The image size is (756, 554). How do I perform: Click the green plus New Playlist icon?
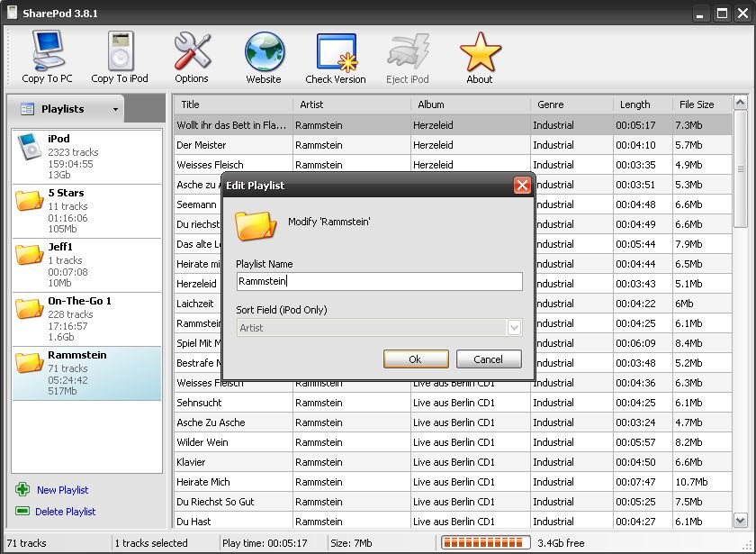pos(22,489)
